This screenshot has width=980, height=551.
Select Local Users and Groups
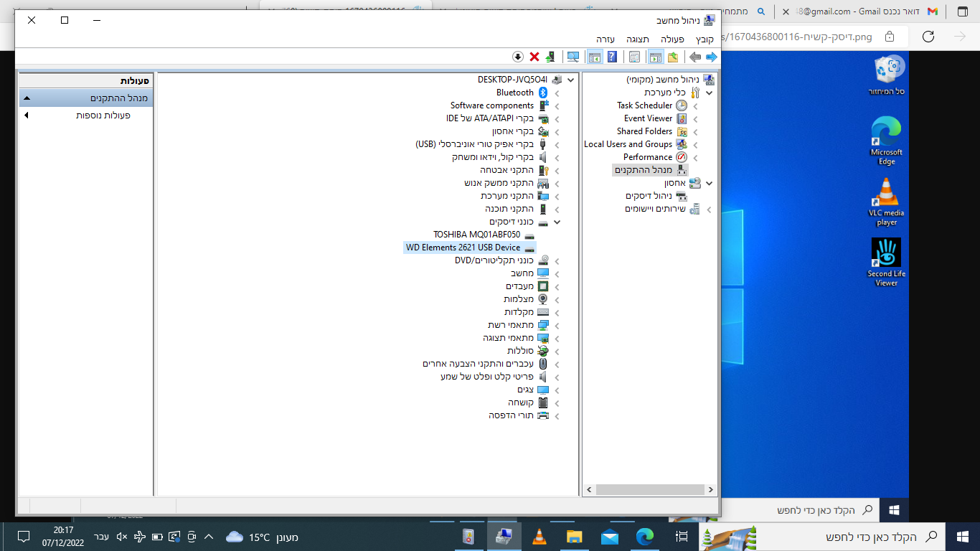coord(628,144)
